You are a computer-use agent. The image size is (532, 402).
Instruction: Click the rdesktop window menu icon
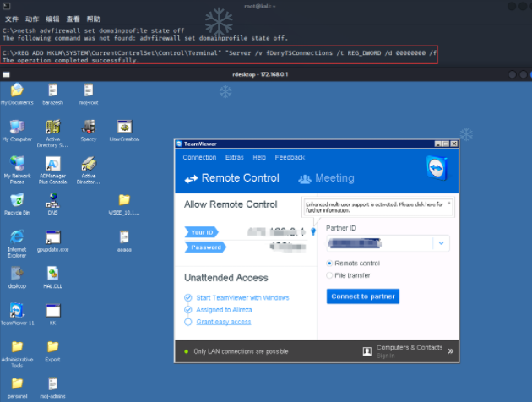(x=6, y=74)
